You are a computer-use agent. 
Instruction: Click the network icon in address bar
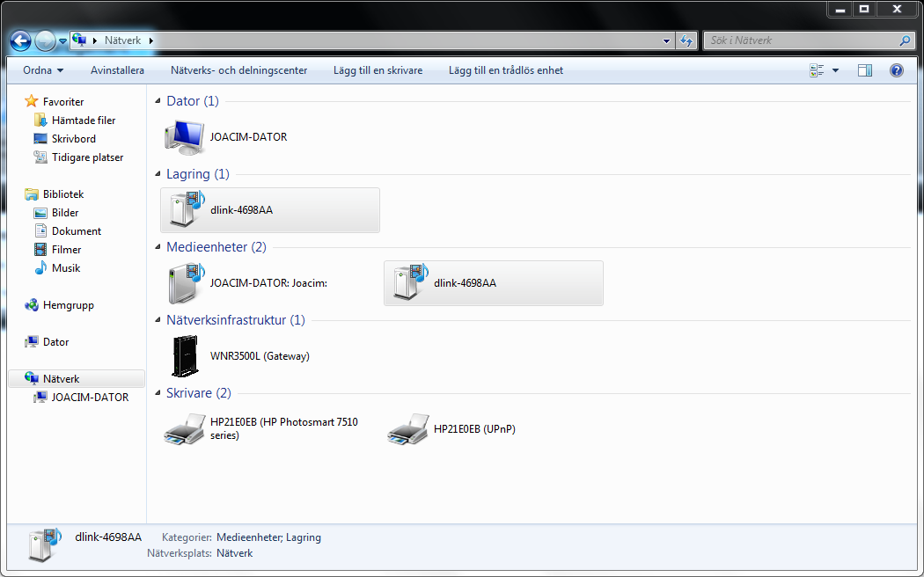tap(79, 40)
